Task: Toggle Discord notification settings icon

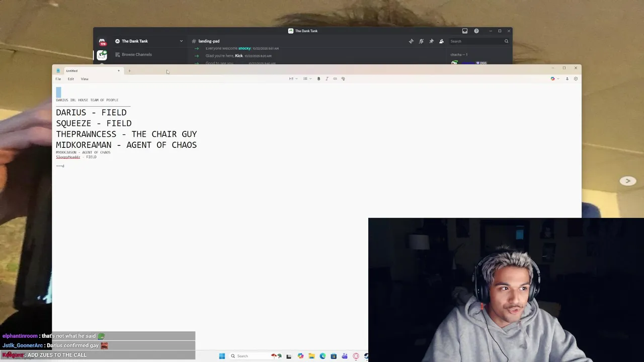Action: click(x=421, y=41)
